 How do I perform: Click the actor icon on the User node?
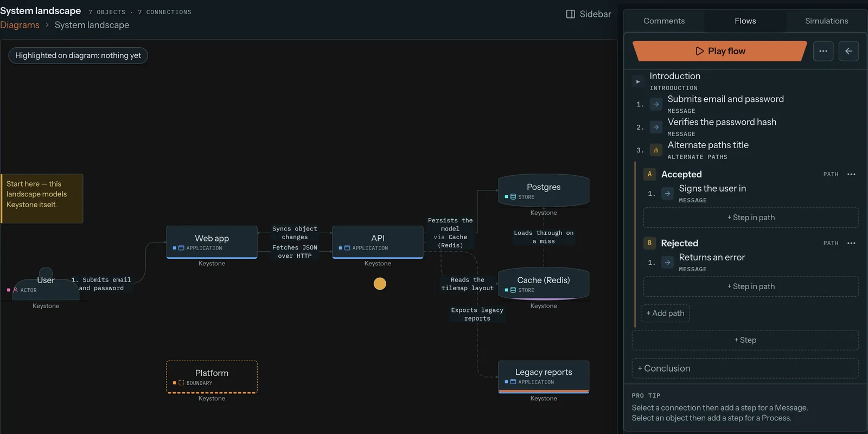pos(15,290)
